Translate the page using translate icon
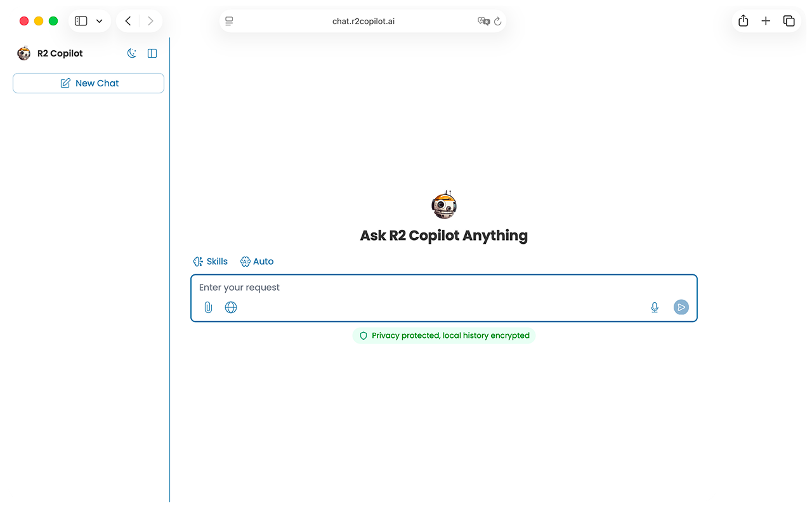The width and height of the screenshot is (812, 508). (483, 21)
